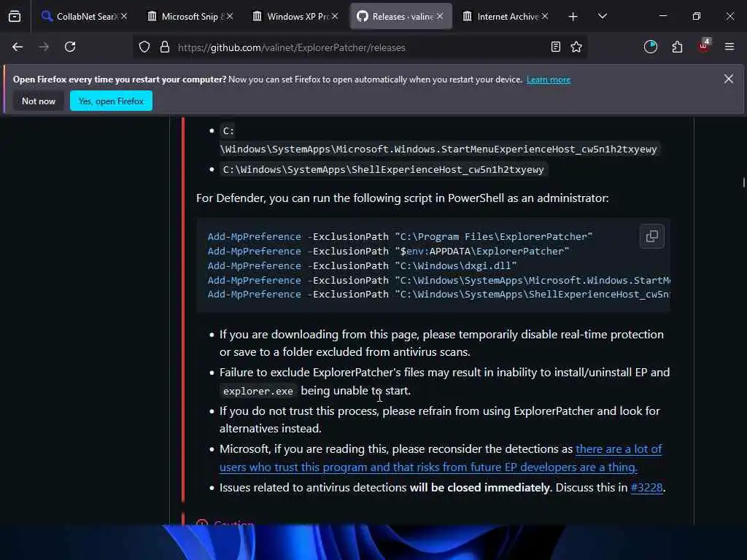View site security padlock info
This screenshot has width=747, height=560.
coord(165,47)
